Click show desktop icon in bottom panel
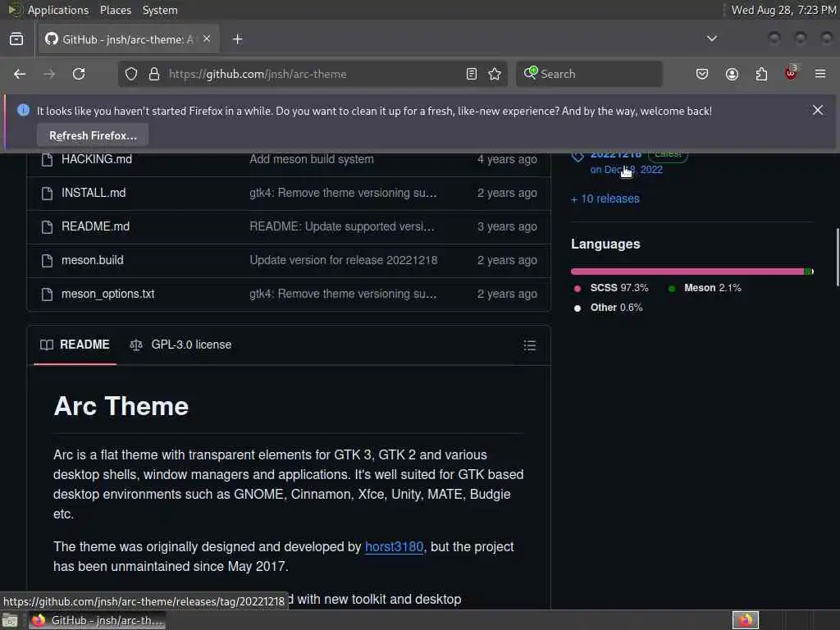Viewport: 840px width, 630px height. tap(10, 621)
